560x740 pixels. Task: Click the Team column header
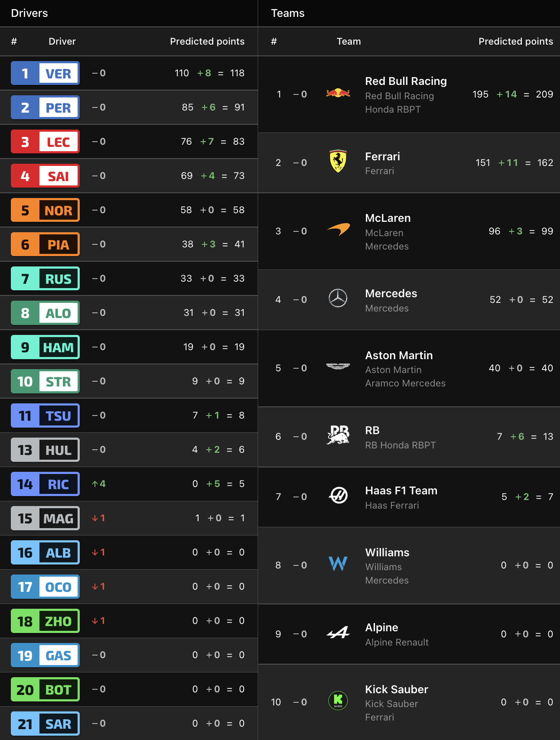348,41
